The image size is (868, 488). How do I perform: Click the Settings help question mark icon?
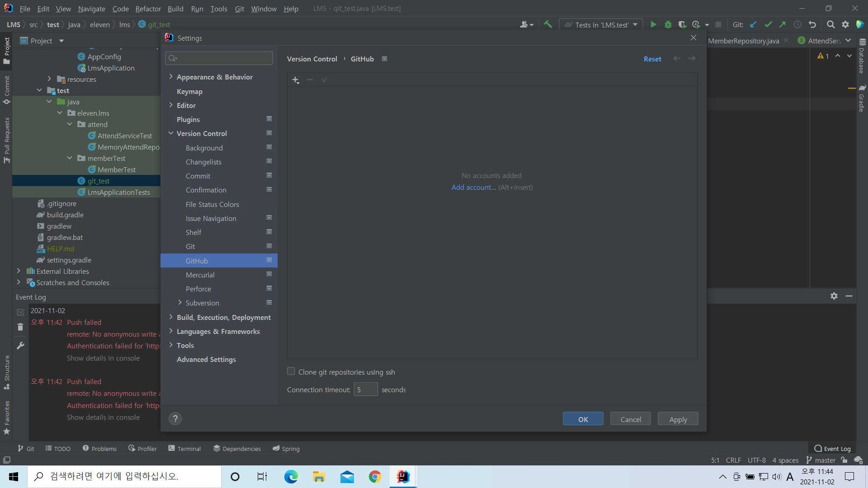point(175,419)
